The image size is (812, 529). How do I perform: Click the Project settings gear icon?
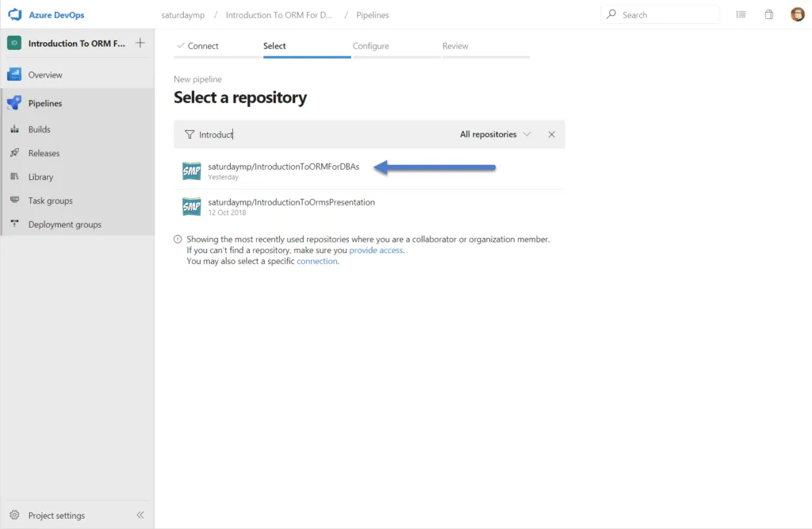tap(14, 515)
